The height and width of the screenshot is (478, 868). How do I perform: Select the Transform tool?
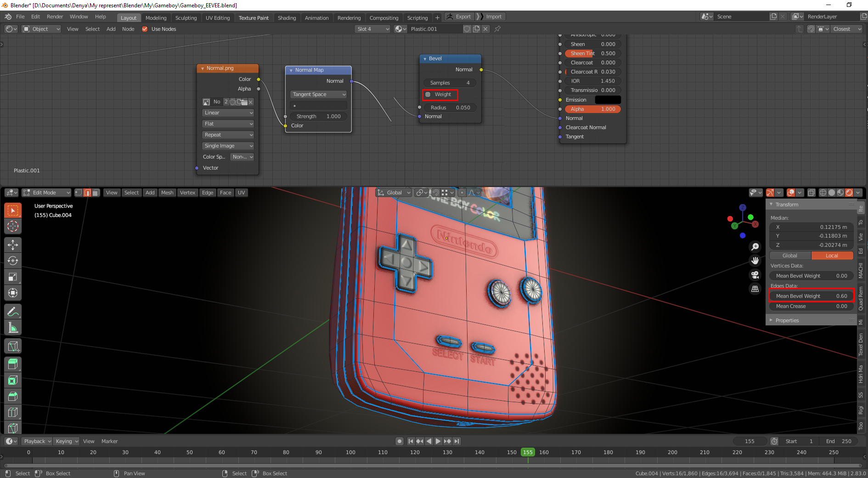[x=13, y=293]
